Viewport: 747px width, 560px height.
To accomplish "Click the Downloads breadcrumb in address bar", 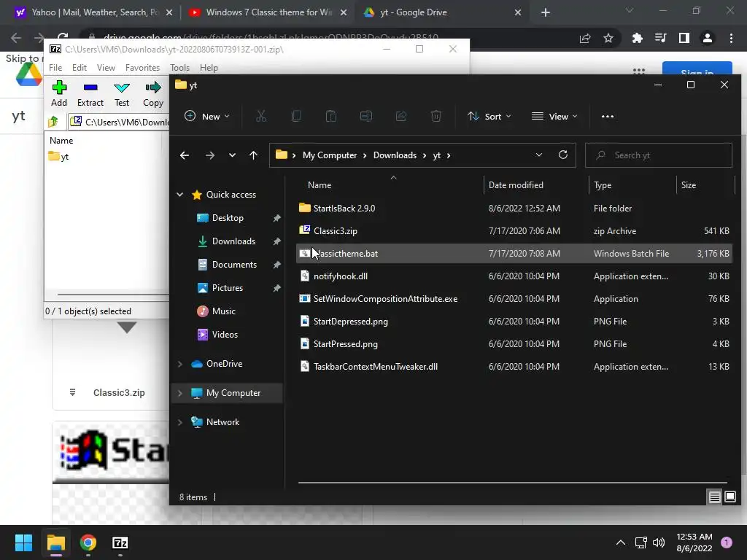I will point(395,155).
